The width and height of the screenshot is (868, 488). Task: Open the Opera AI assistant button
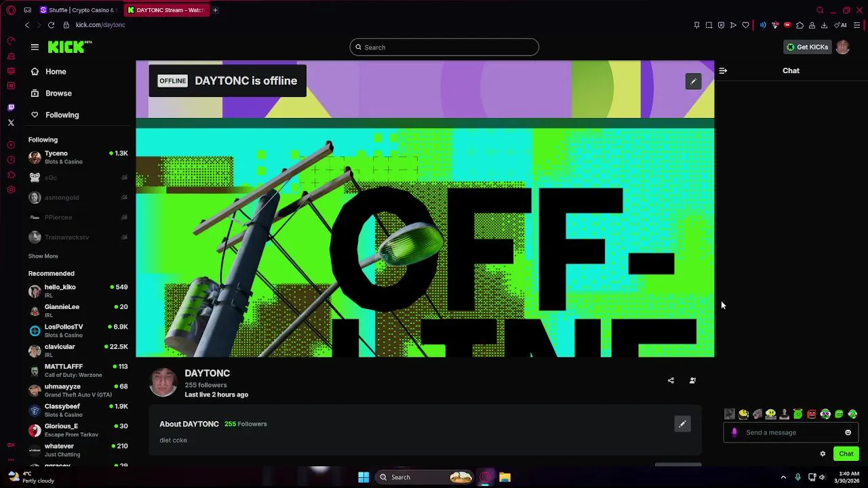point(841,25)
